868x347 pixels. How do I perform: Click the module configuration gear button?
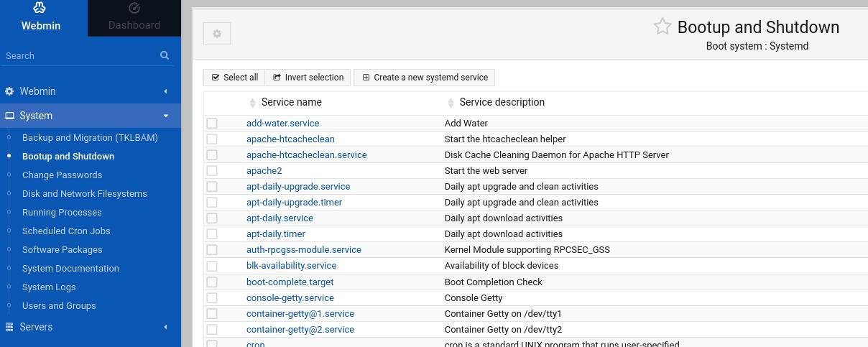217,34
